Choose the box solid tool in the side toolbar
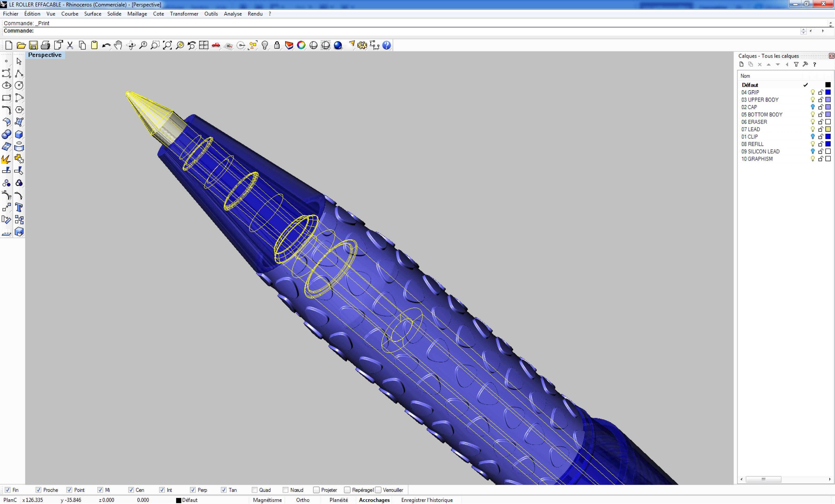 click(x=19, y=135)
